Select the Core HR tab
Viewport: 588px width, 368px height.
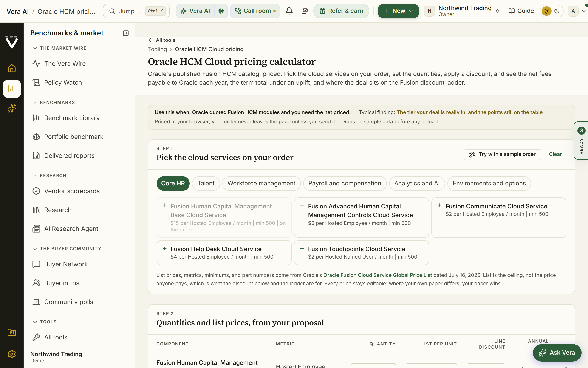pyautogui.click(x=173, y=183)
